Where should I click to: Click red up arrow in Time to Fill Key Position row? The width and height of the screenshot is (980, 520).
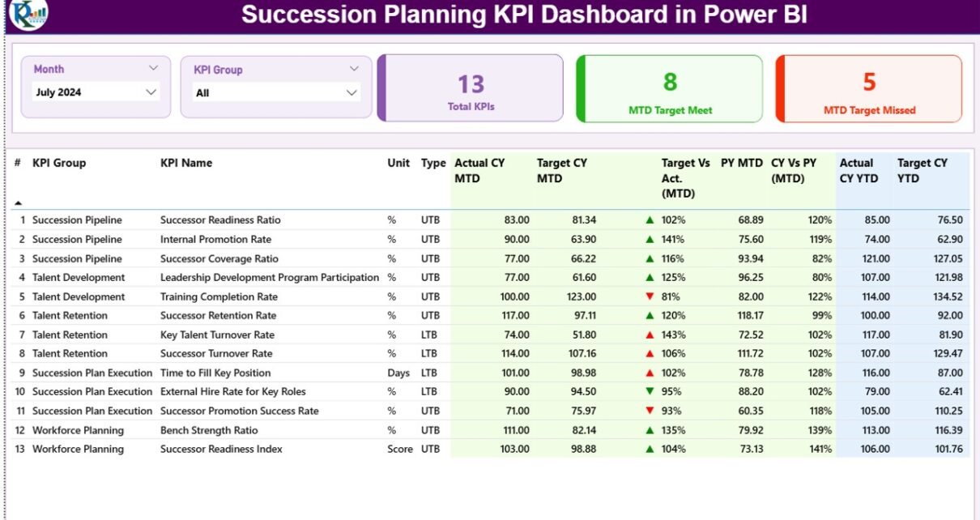click(x=650, y=373)
